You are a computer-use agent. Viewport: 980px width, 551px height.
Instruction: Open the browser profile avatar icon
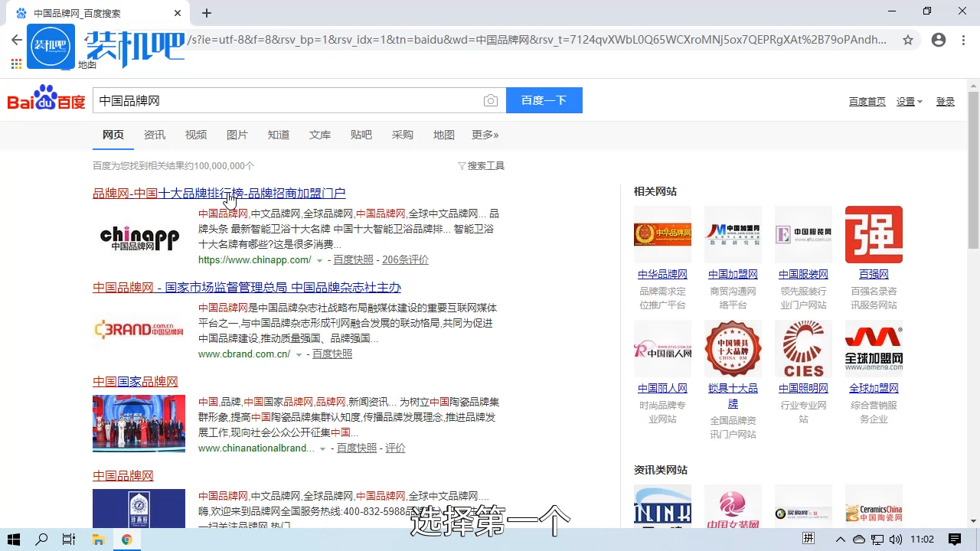[939, 40]
